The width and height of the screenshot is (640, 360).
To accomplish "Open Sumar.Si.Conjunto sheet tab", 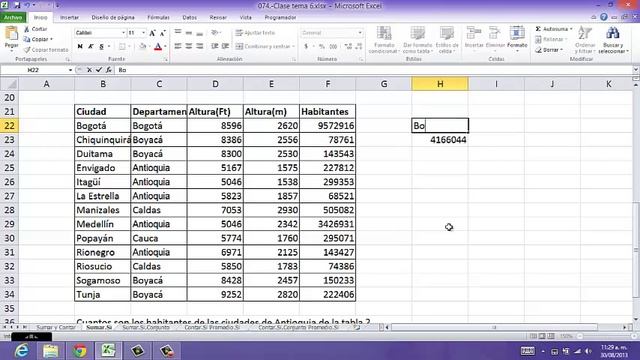I will coord(146,327).
